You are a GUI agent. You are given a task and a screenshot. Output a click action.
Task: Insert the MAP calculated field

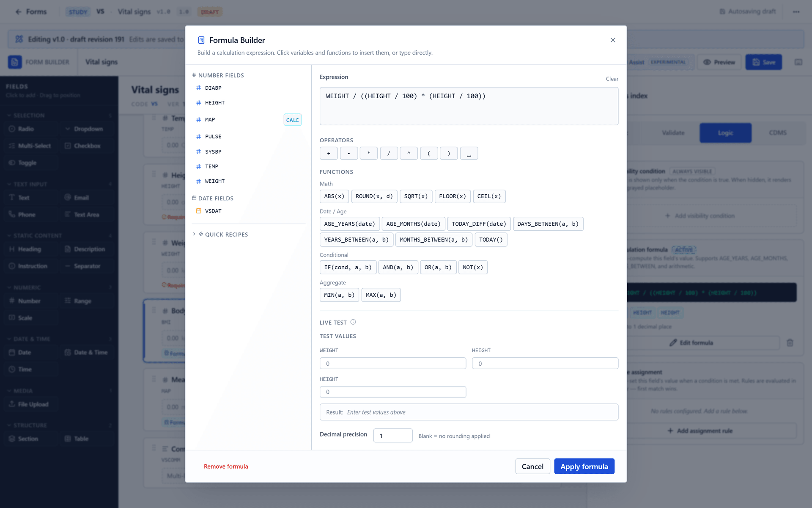249,120
